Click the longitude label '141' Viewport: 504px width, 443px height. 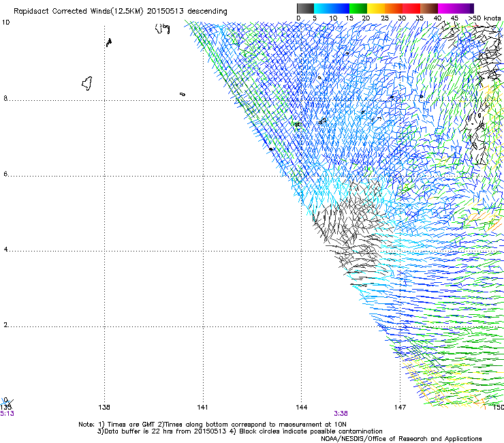(202, 408)
